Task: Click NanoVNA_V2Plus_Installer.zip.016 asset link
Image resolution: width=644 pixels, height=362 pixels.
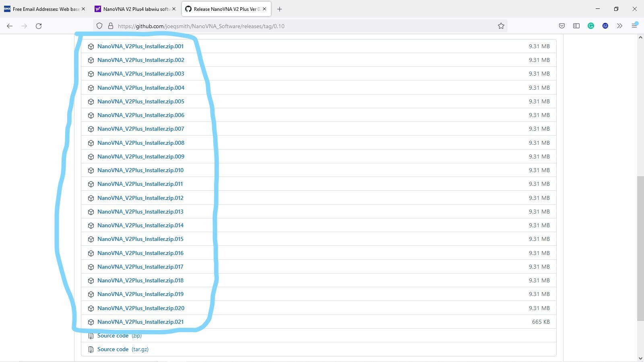Action: pos(140,253)
